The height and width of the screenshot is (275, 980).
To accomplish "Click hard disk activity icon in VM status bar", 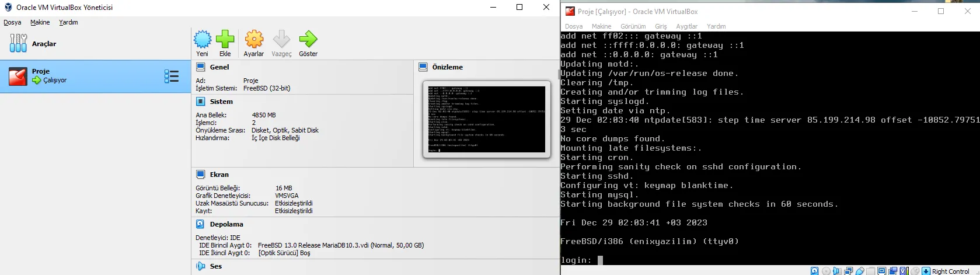I will (x=815, y=271).
